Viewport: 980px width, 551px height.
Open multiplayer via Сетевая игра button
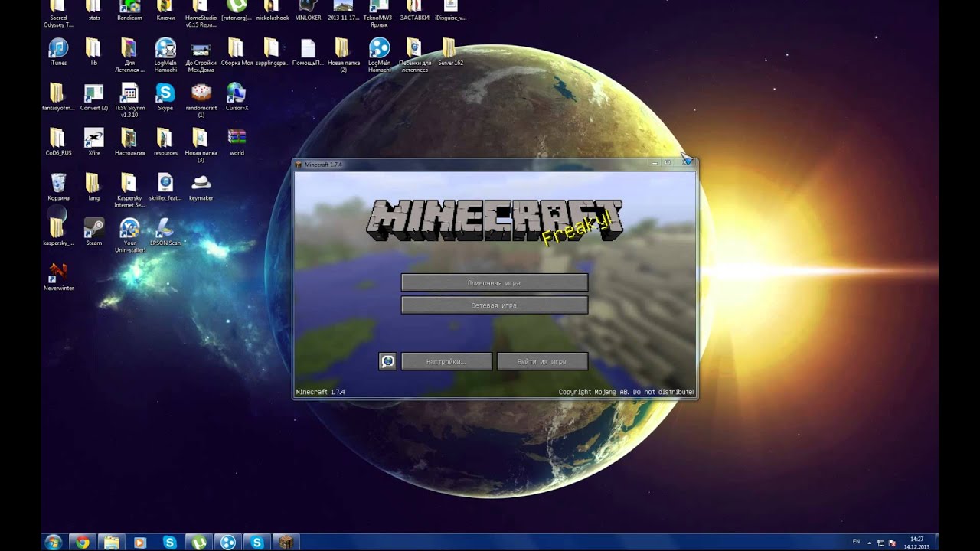(x=495, y=305)
